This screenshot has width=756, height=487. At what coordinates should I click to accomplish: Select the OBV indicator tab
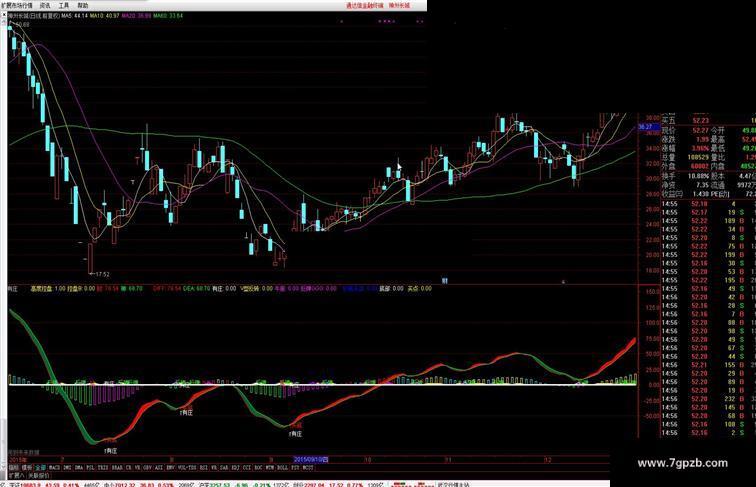tap(148, 468)
